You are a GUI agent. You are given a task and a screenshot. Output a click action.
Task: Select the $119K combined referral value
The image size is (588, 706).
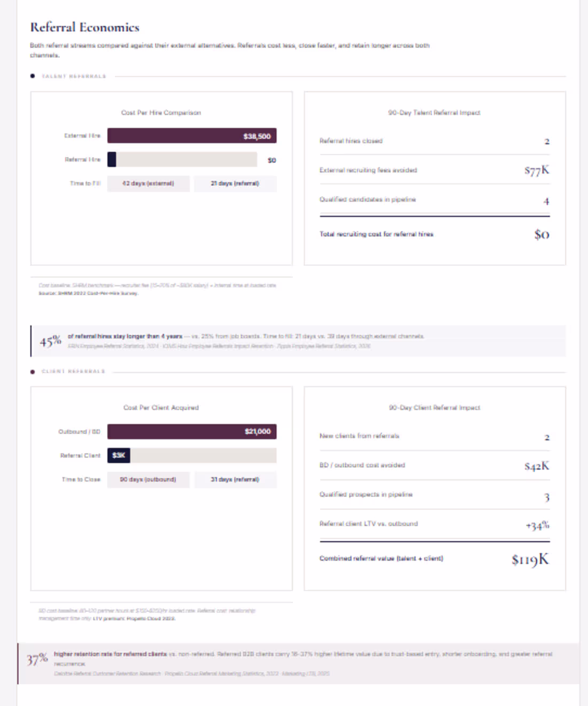click(530, 559)
